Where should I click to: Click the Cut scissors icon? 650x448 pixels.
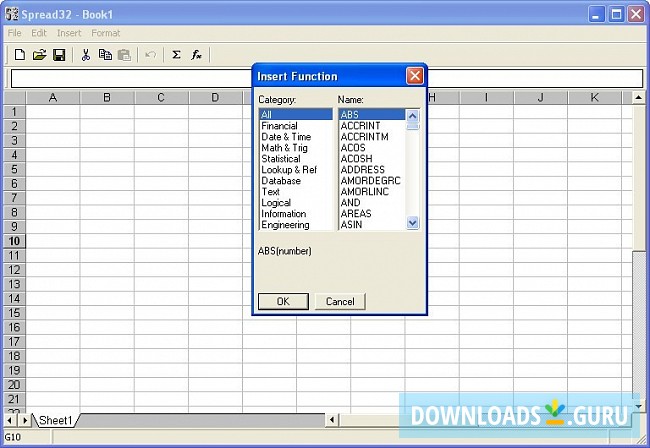point(86,55)
